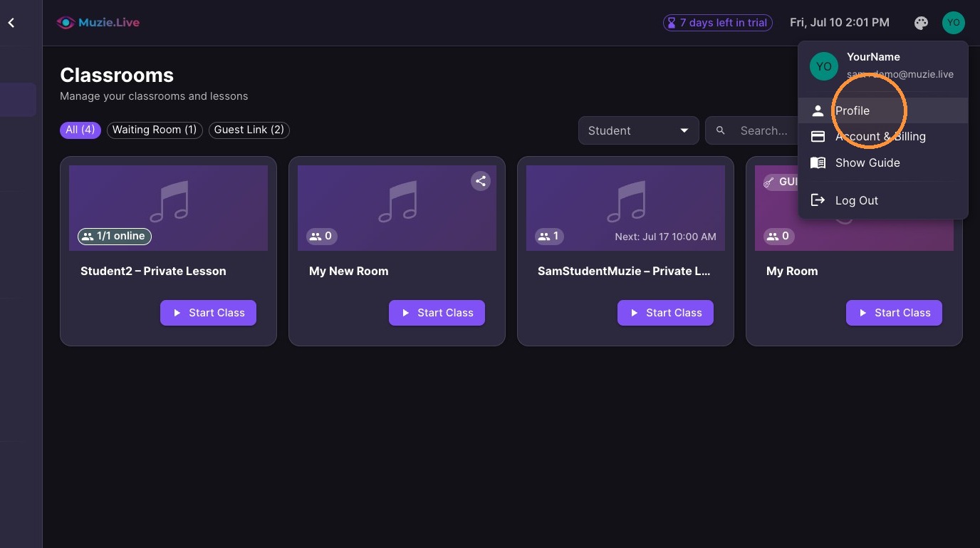
Task: Click the YO avatar in header
Action: pyautogui.click(x=953, y=23)
